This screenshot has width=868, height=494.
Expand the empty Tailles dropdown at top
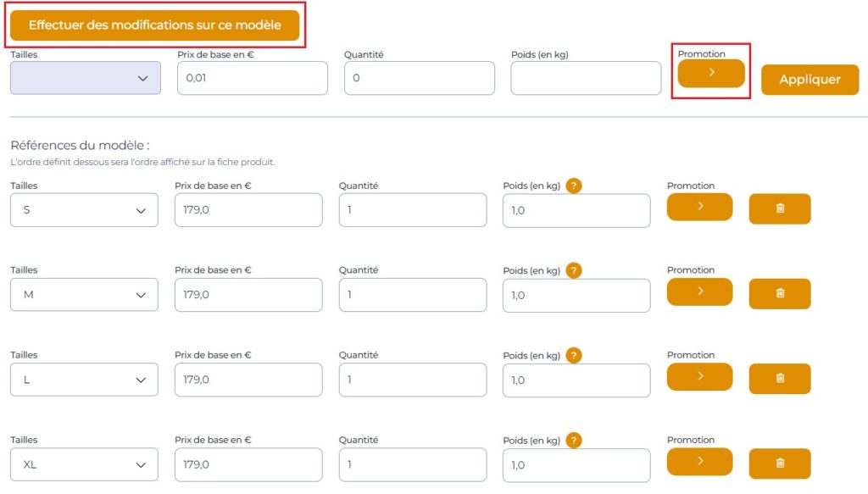[86, 78]
